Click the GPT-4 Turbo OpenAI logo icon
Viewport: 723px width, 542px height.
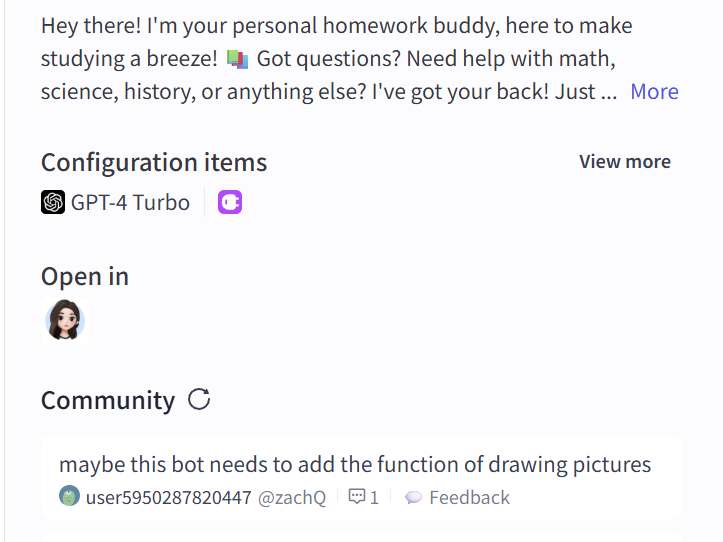tap(53, 202)
